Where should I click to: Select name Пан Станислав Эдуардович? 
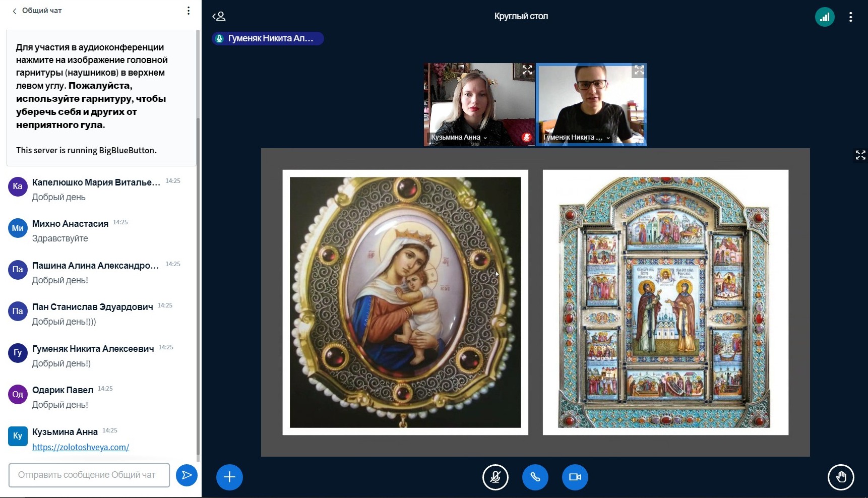93,307
